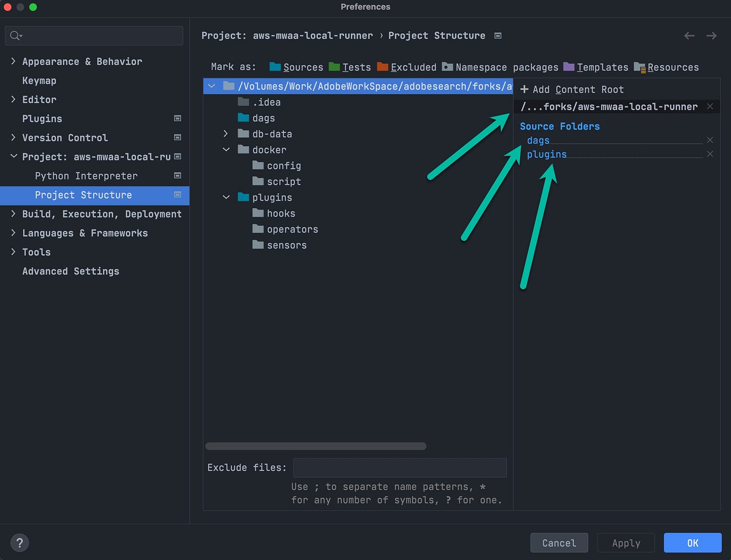Click project-level icon next to Version Control
Viewport: 731px width, 560px height.
point(178,137)
